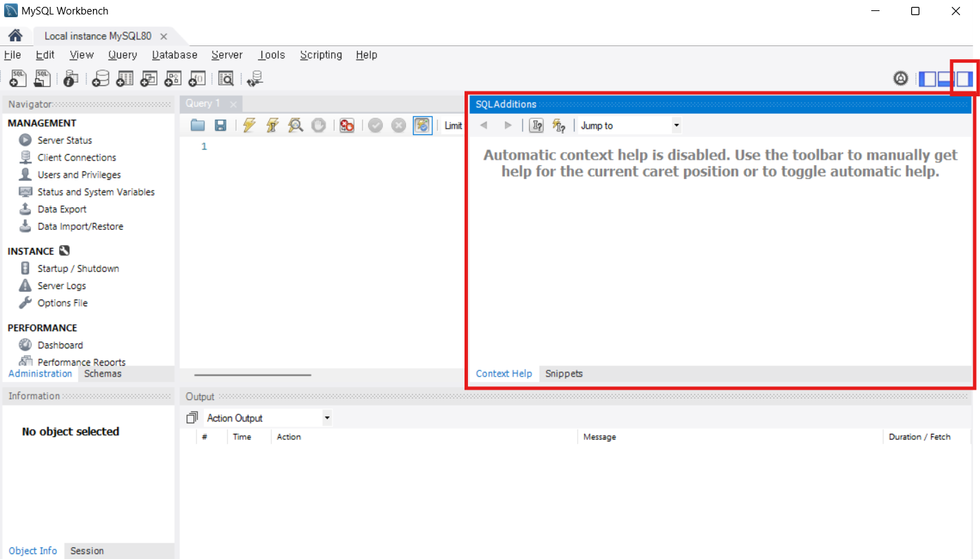The image size is (980, 559).
Task: Switch to the Schemas tab
Action: [103, 374]
